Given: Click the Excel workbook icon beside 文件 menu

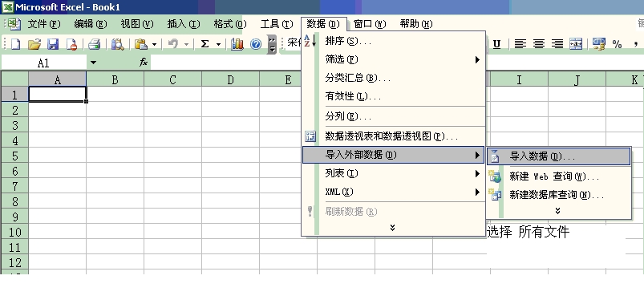Looking at the screenshot, I should point(14,24).
